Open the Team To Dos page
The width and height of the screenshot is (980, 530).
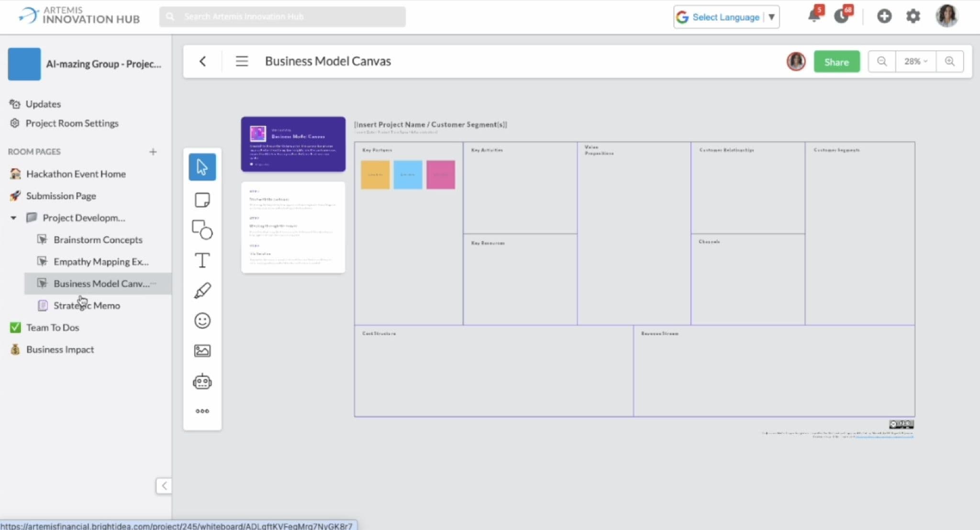coord(53,327)
